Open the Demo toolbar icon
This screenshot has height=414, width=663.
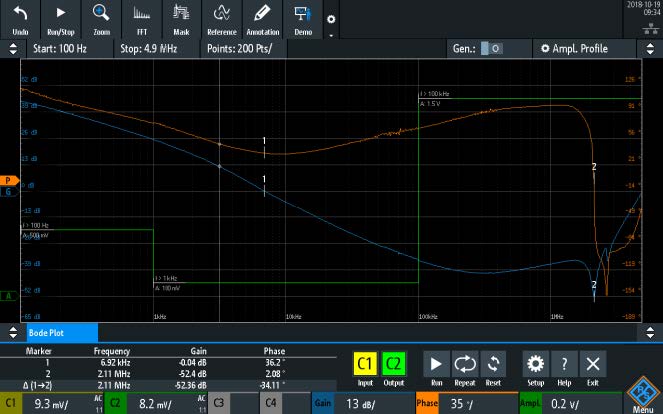click(x=301, y=18)
